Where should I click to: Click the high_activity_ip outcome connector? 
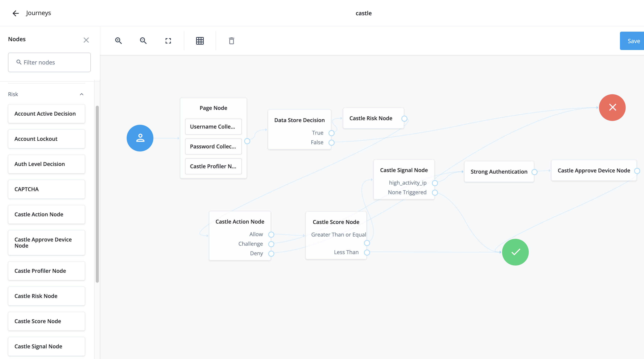coord(435,183)
